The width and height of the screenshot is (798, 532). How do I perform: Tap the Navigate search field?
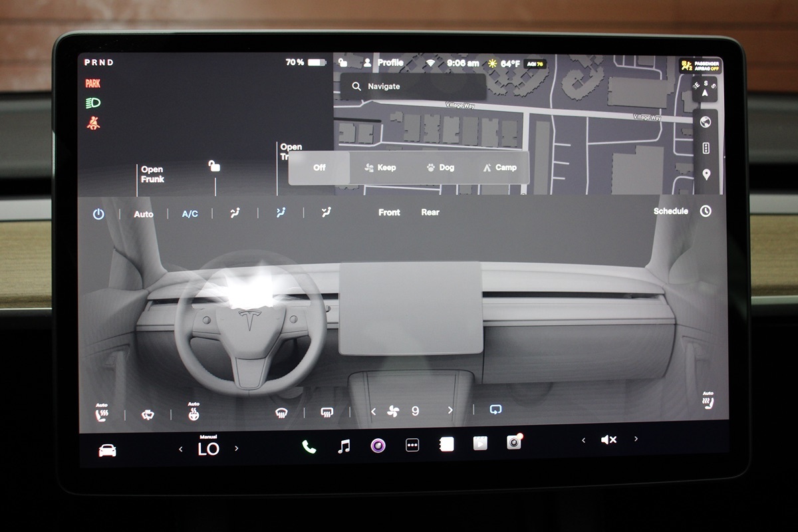(412, 86)
